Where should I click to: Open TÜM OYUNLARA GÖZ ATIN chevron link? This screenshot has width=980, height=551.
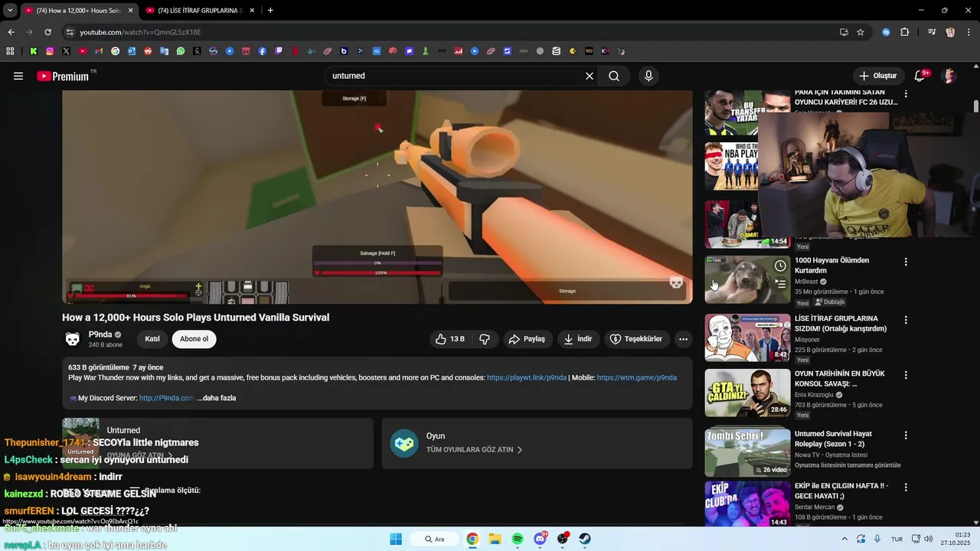click(x=475, y=450)
